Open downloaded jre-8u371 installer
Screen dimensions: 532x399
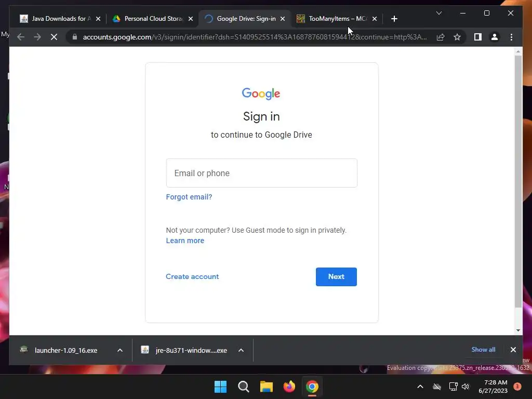(x=185, y=350)
